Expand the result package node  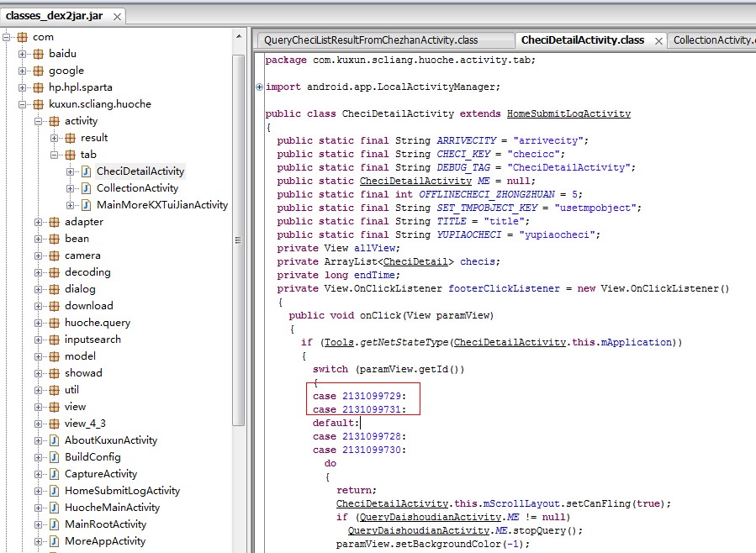pyautogui.click(x=55, y=138)
